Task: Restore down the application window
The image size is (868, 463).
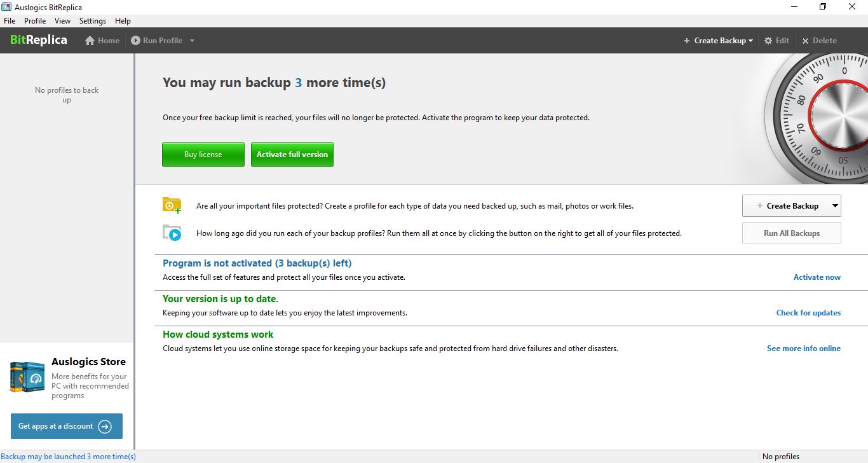Action: click(823, 7)
